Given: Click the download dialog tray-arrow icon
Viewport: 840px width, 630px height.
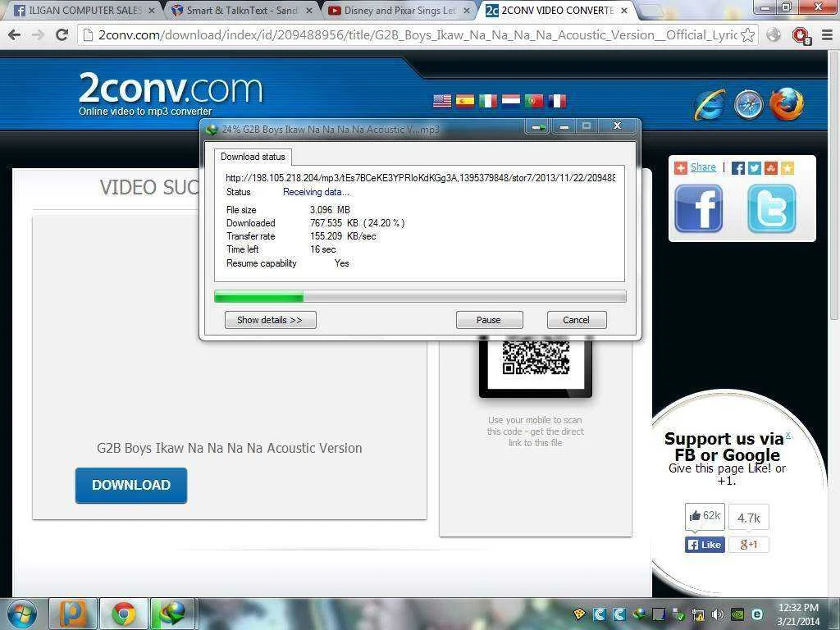Looking at the screenshot, I should 538,127.
